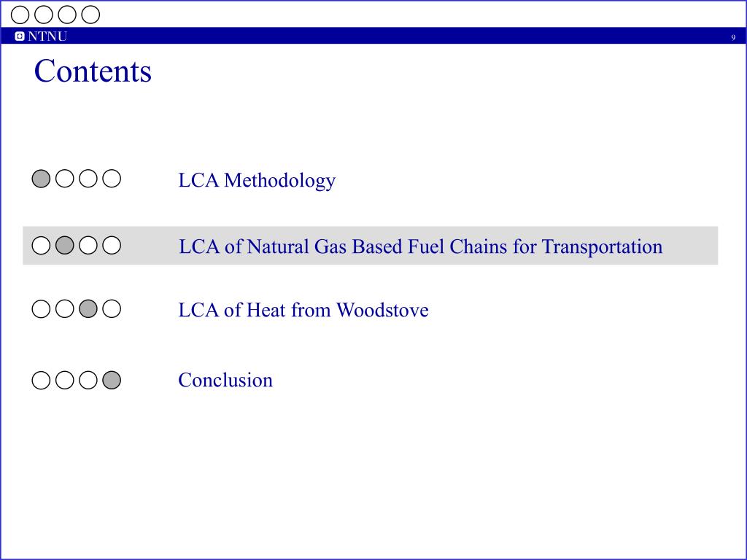
Task: Click the Contents slide title
Action: [93, 71]
